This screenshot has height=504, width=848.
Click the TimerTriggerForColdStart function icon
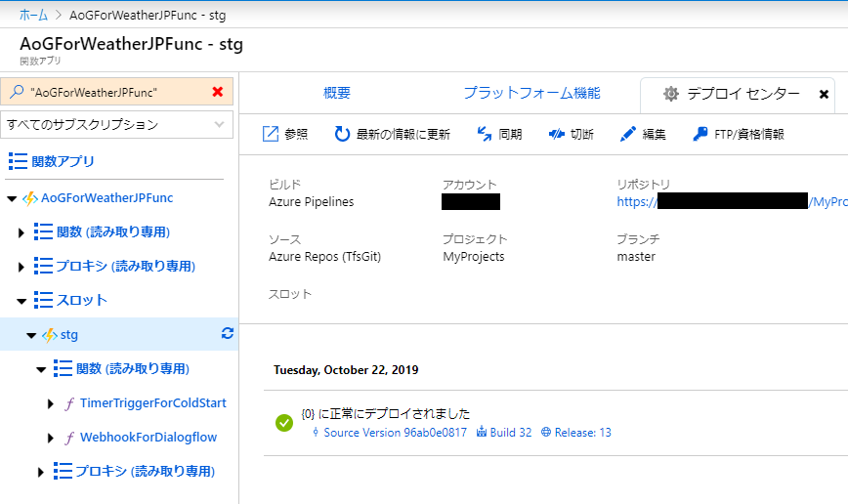tap(69, 403)
